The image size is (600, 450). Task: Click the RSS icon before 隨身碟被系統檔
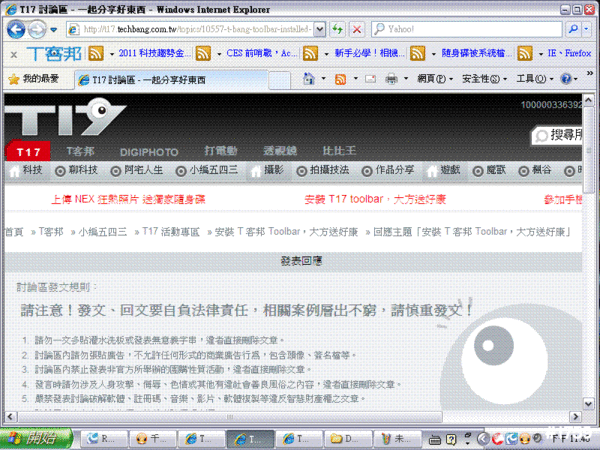tap(417, 54)
